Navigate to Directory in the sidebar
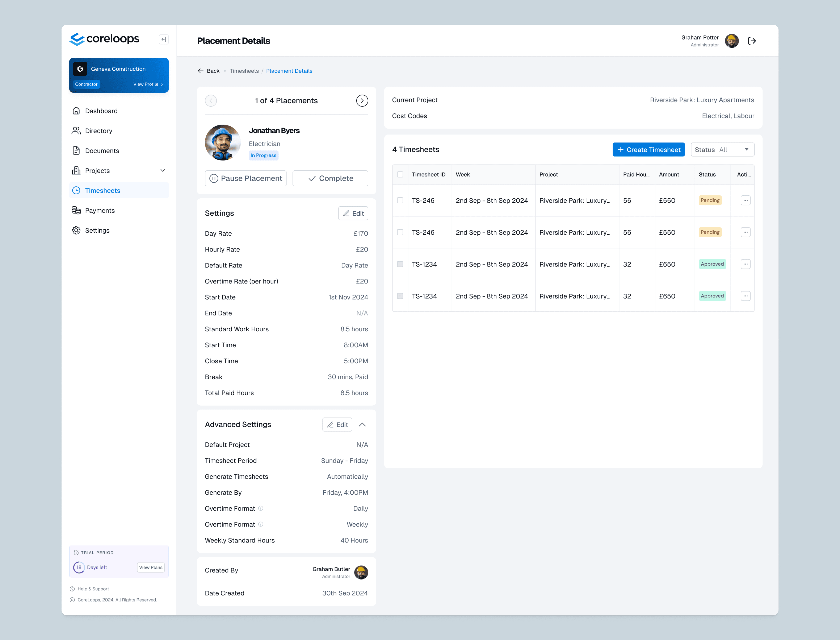 tap(99, 131)
